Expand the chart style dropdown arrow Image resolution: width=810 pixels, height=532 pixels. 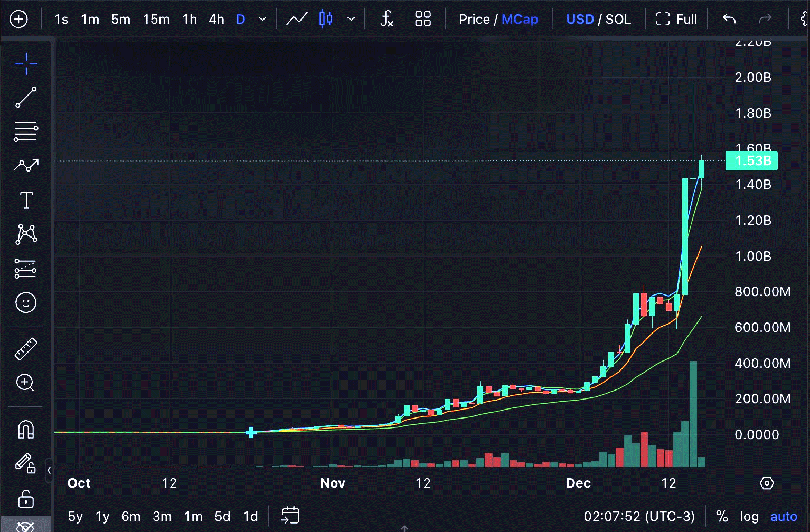coord(351,20)
